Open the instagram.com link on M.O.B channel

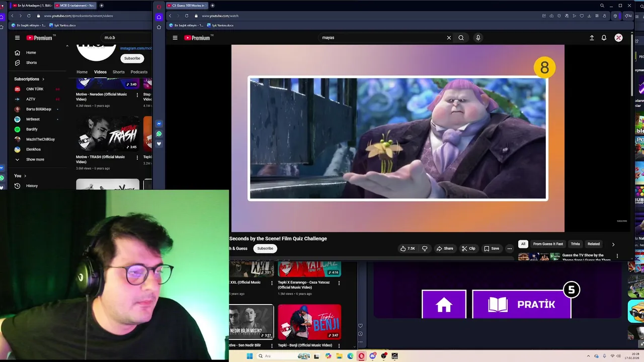click(x=136, y=48)
